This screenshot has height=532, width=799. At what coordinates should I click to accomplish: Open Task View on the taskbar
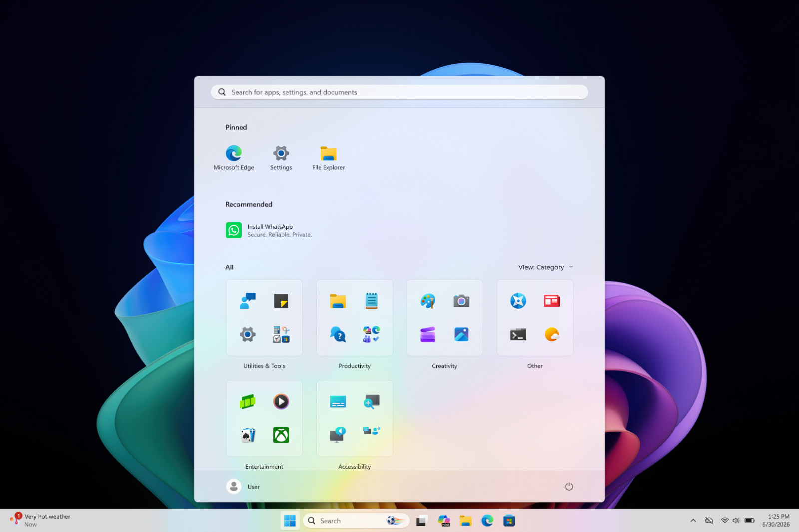click(422, 521)
